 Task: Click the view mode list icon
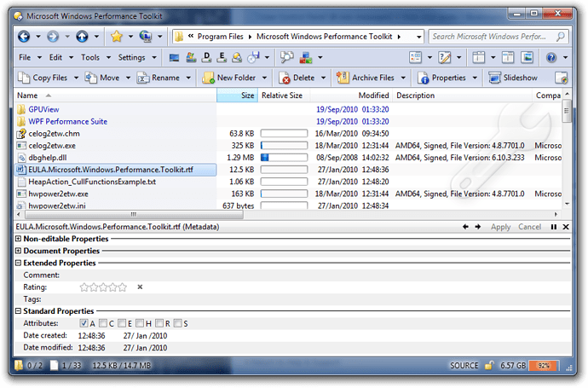[416, 57]
